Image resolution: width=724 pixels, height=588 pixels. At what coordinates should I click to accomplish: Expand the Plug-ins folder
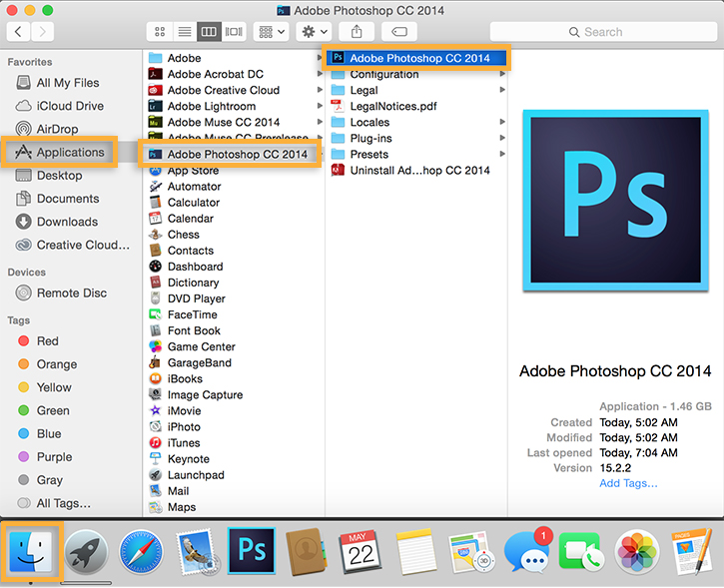point(369,138)
